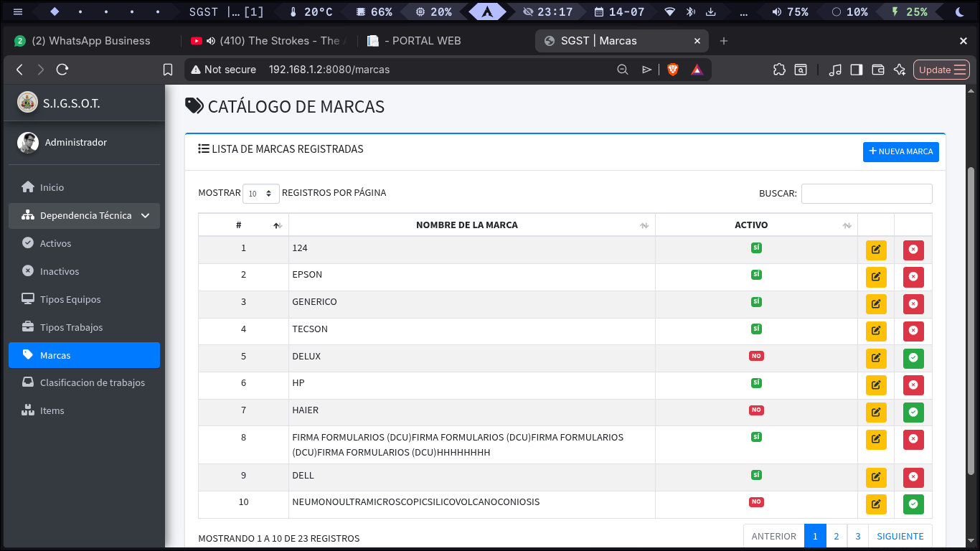Click the Nueva Marca button
This screenshot has width=980, height=551.
click(x=900, y=151)
